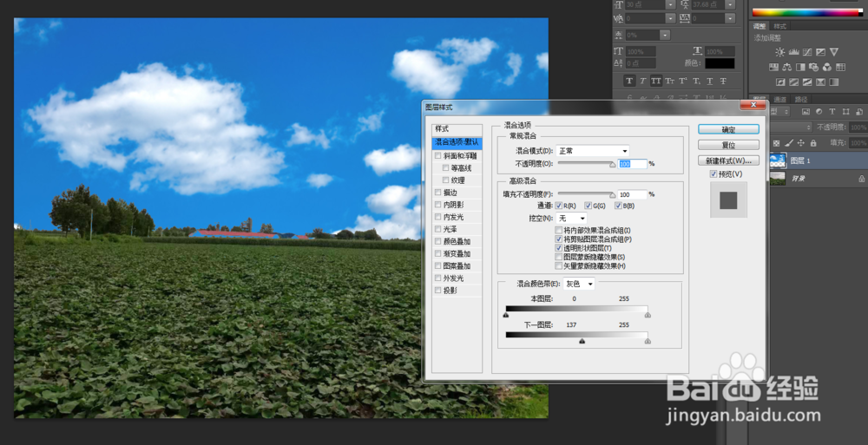The width and height of the screenshot is (868, 445).
Task: Select 混合选项:默认 in styles list
Action: [x=457, y=143]
